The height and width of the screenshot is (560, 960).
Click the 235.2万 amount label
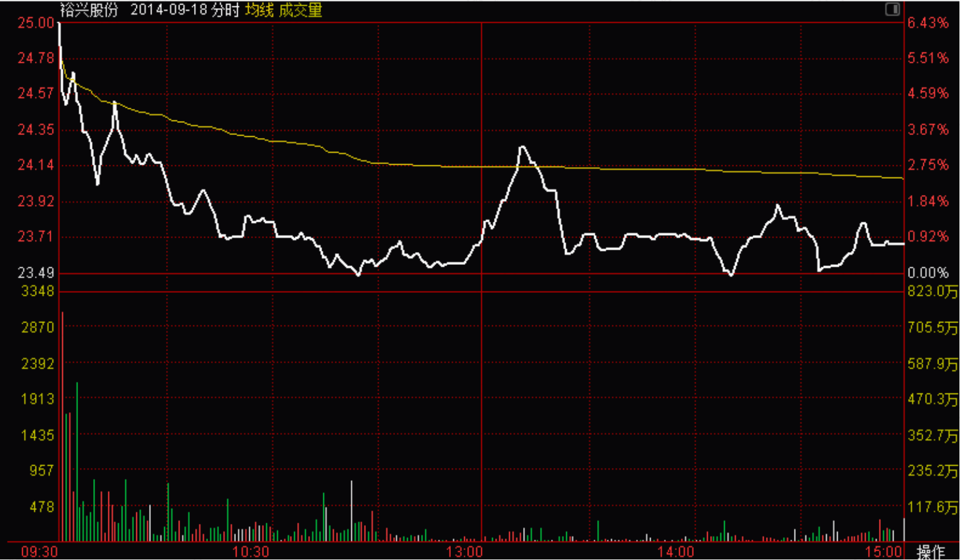click(933, 470)
